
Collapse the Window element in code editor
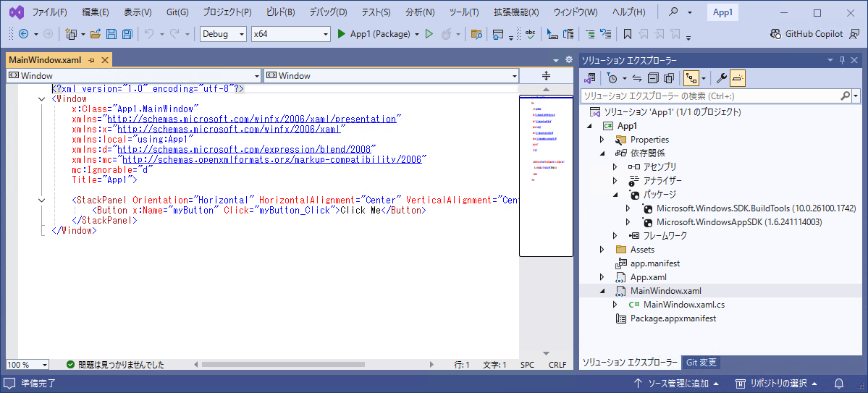tap(42, 99)
